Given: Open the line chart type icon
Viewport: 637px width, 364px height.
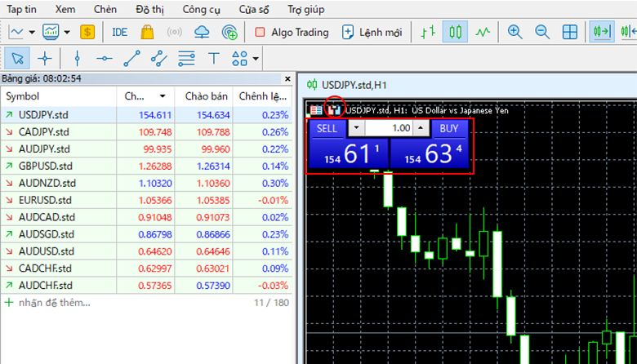Looking at the screenshot, I should pyautogui.click(x=16, y=32).
